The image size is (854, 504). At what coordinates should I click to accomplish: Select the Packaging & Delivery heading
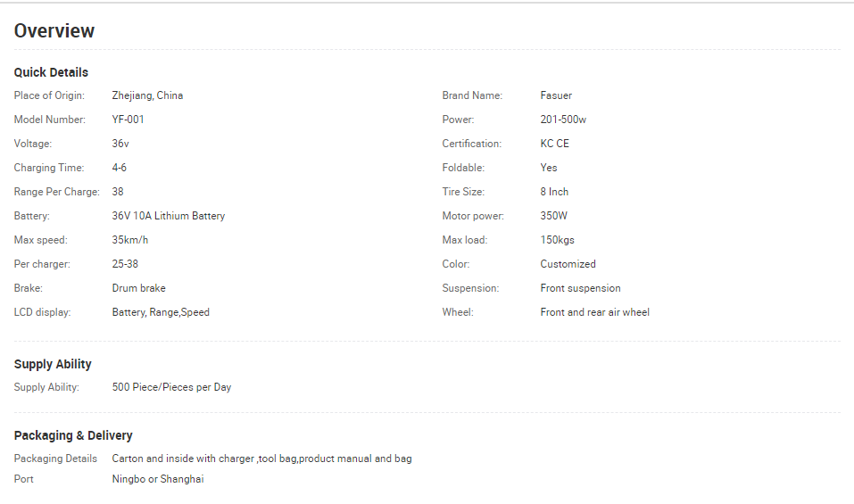click(x=73, y=435)
